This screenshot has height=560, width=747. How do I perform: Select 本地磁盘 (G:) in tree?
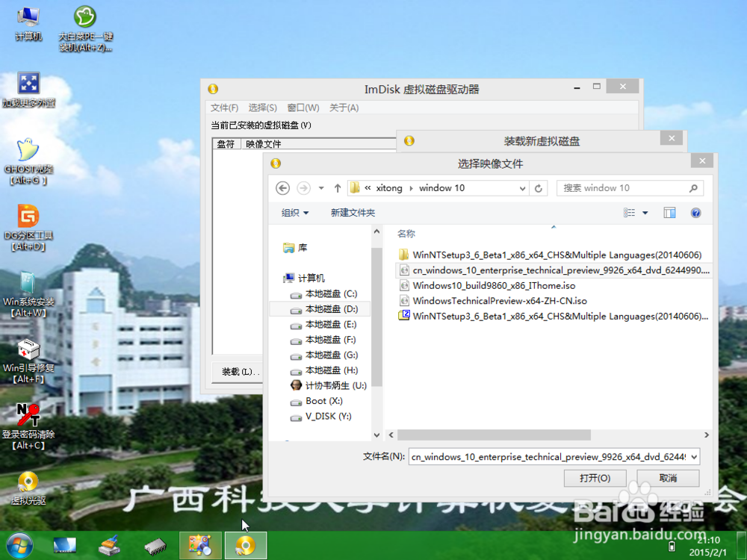324,355
